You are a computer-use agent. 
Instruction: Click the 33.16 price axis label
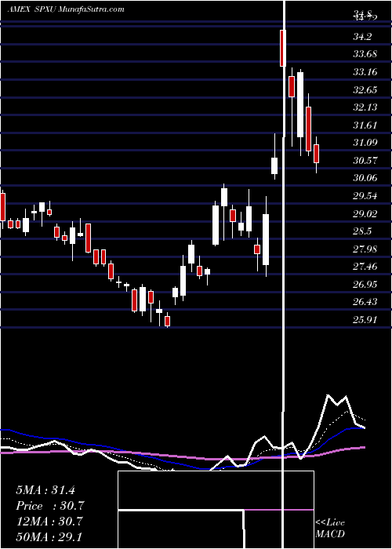coord(366,72)
